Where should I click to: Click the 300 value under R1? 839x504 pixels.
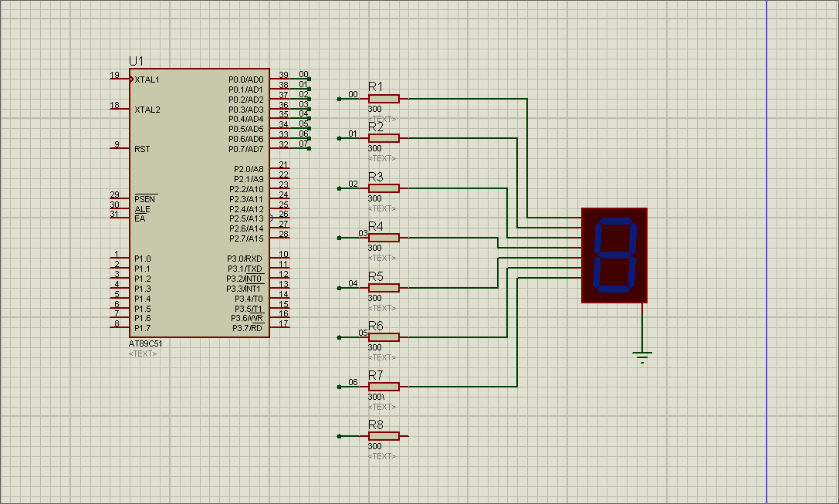374,109
